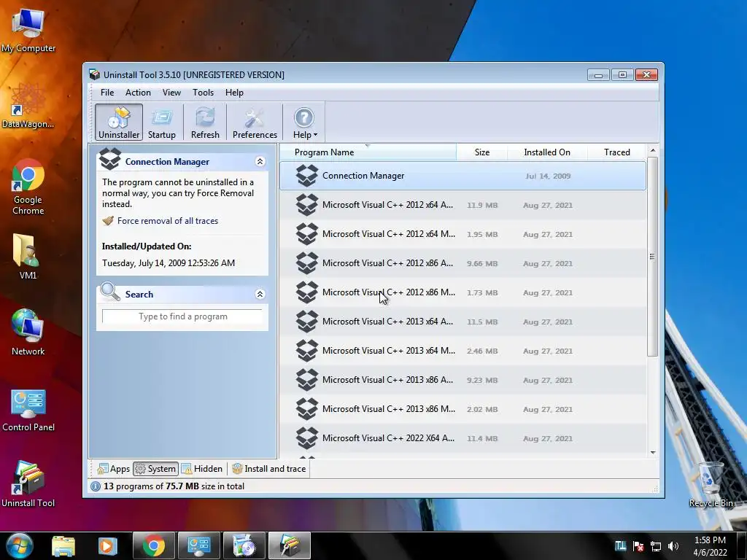Image resolution: width=747 pixels, height=560 pixels.
Task: Open the Tools menu
Action: point(203,93)
